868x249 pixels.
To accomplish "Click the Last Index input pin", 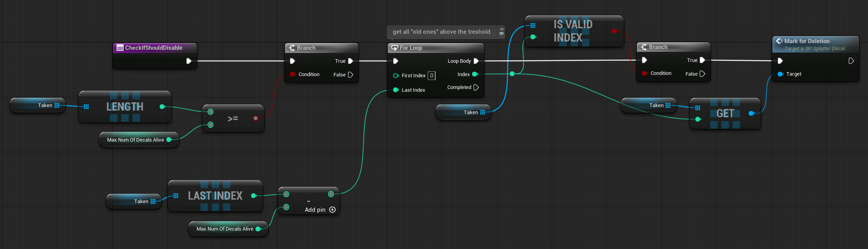I will point(396,90).
